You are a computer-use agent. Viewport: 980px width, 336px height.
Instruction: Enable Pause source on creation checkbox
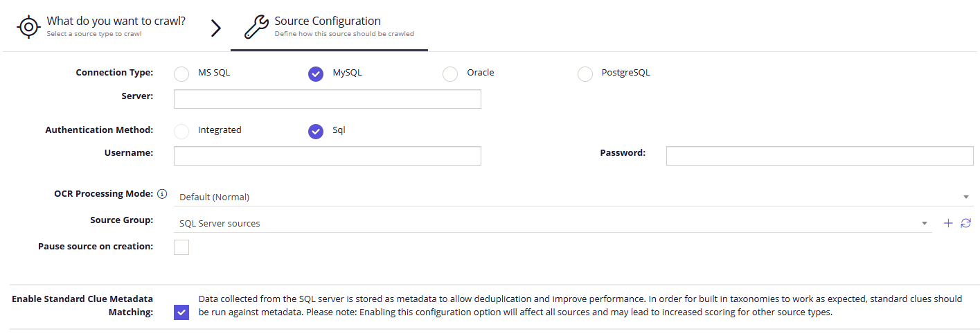(181, 247)
